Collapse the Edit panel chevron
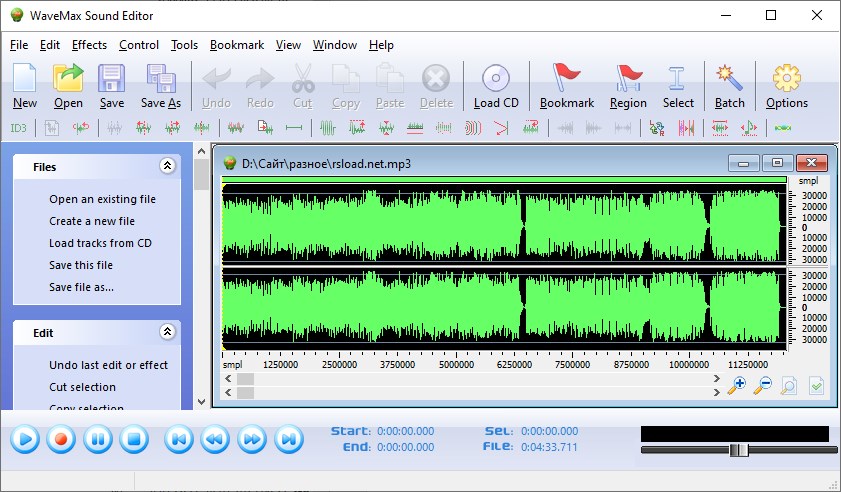The height and width of the screenshot is (492, 841). coord(167,332)
